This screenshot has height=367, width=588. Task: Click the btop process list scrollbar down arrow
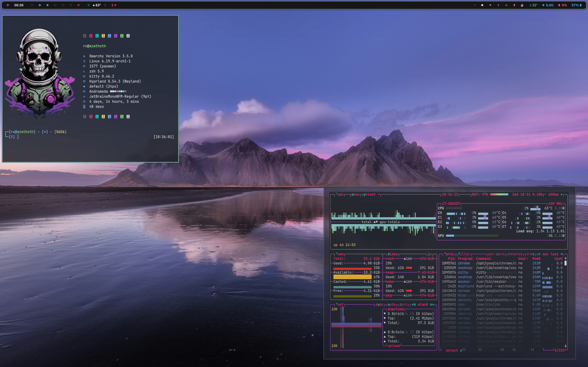(x=565, y=346)
